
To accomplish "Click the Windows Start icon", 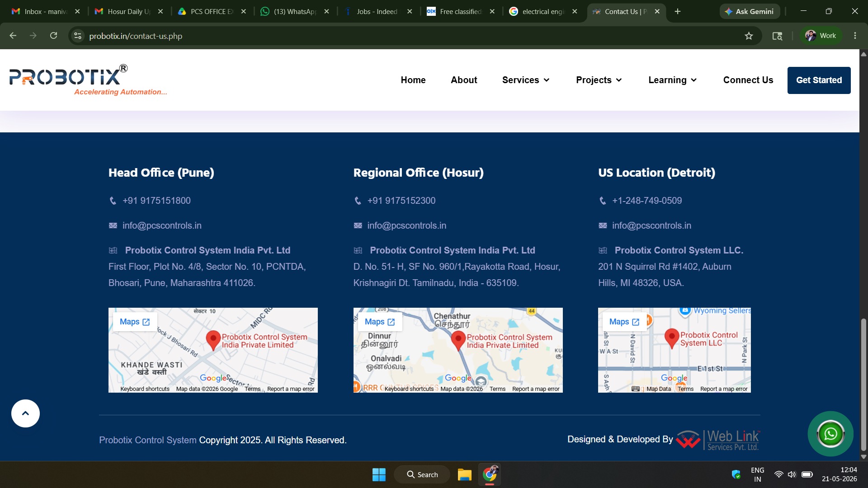I will 379,474.
